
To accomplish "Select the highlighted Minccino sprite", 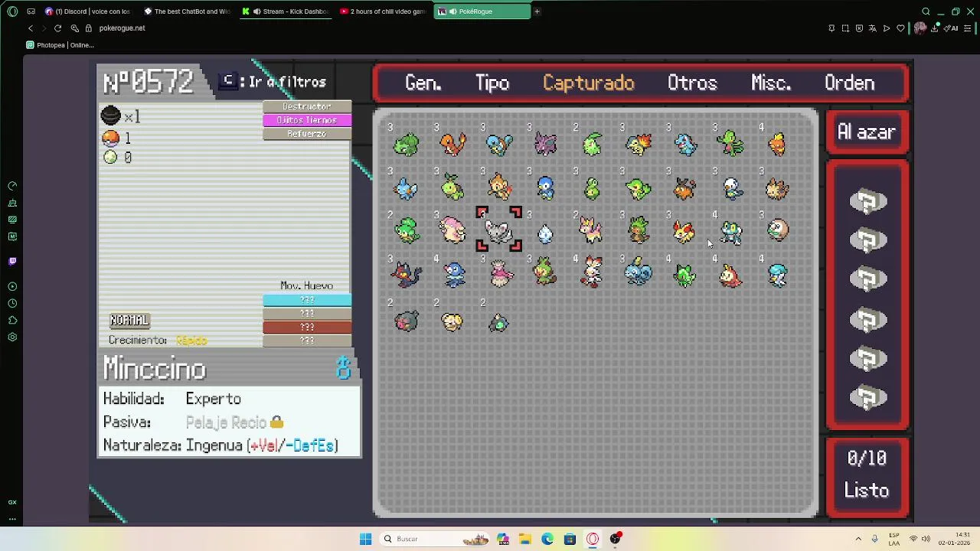I will click(499, 230).
